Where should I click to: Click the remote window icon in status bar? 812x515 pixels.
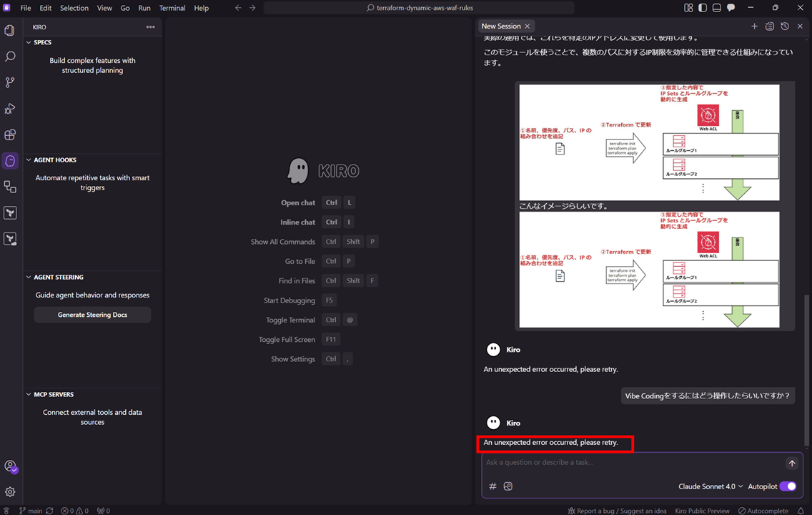[x=6, y=510]
